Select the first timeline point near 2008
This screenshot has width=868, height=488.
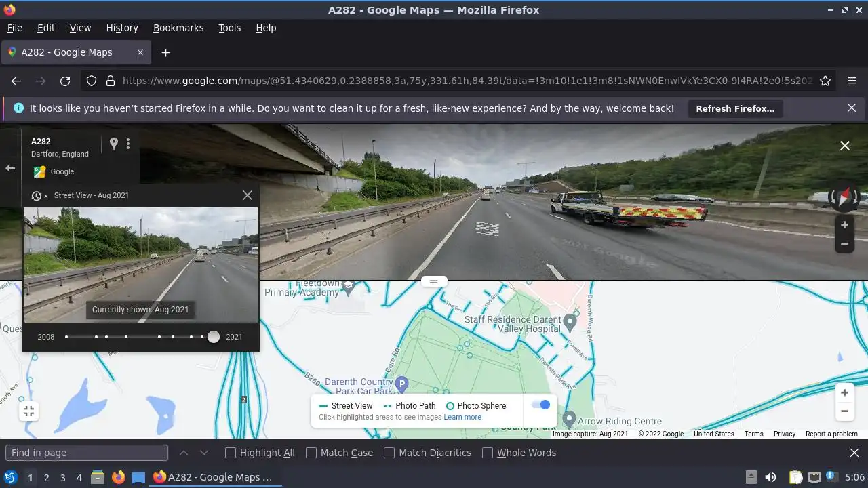[x=66, y=337]
